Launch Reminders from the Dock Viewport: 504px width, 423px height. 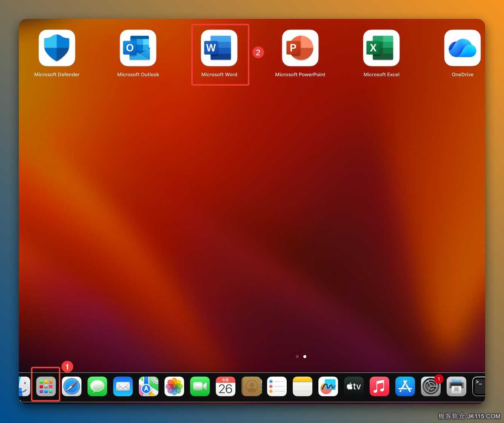coord(277,386)
